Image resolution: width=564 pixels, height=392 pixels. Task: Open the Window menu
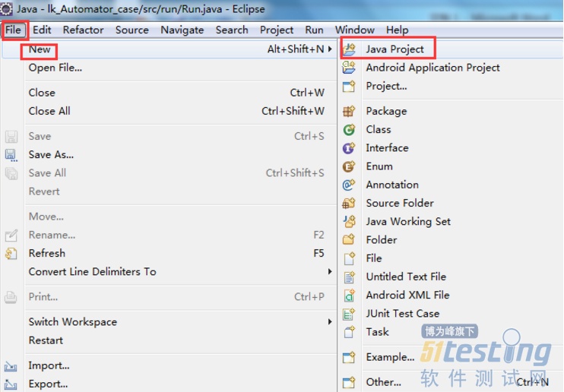pos(355,30)
